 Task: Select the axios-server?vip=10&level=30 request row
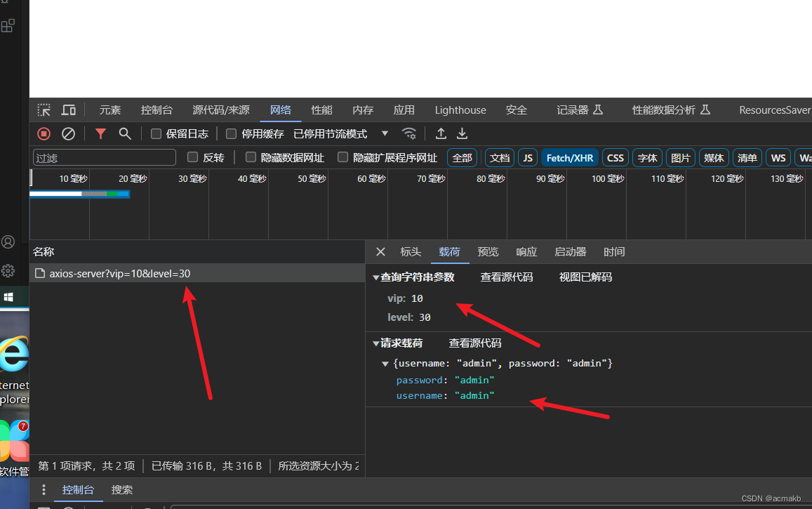coord(197,273)
